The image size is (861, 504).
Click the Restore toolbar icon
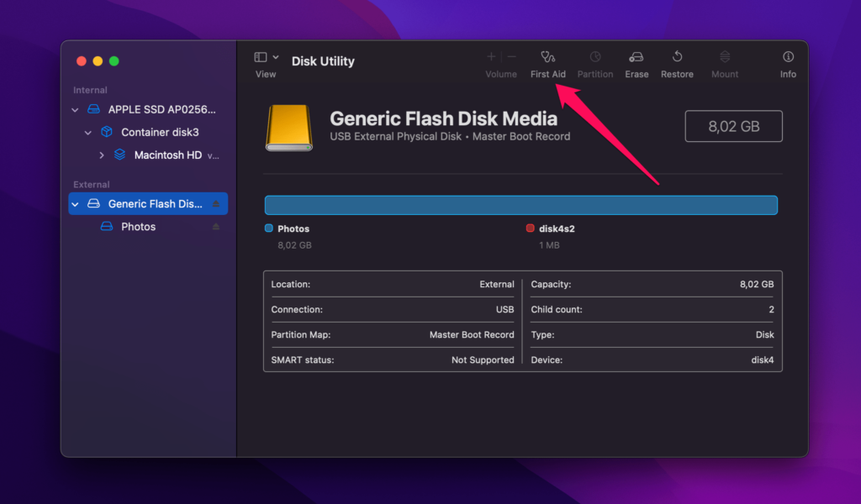pyautogui.click(x=677, y=57)
